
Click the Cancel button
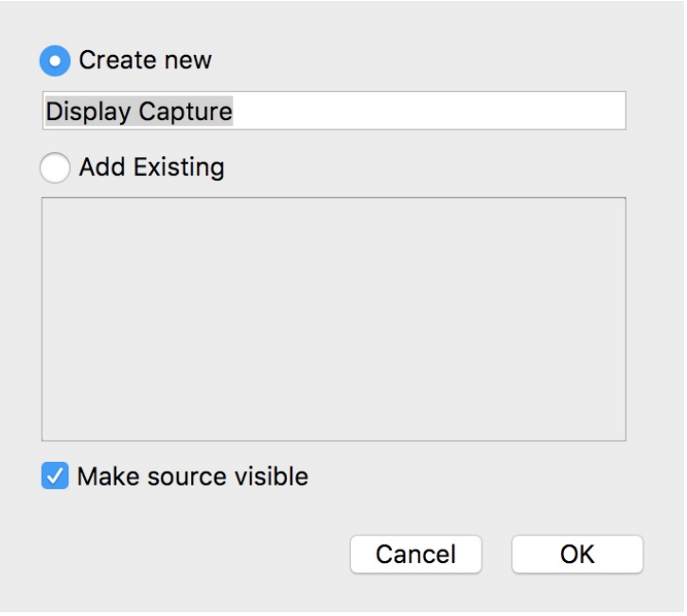(x=415, y=554)
